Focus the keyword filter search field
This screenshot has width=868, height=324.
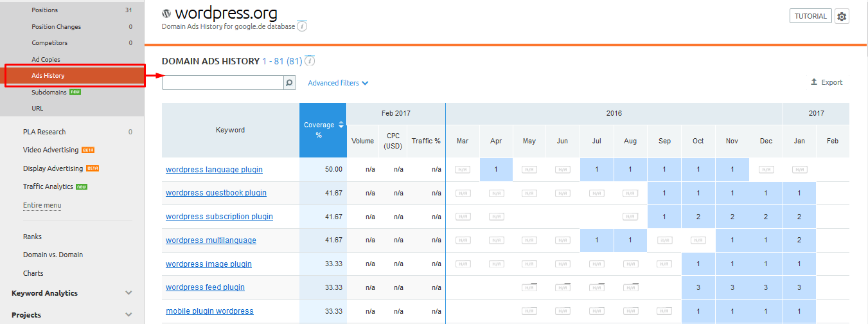coord(222,83)
